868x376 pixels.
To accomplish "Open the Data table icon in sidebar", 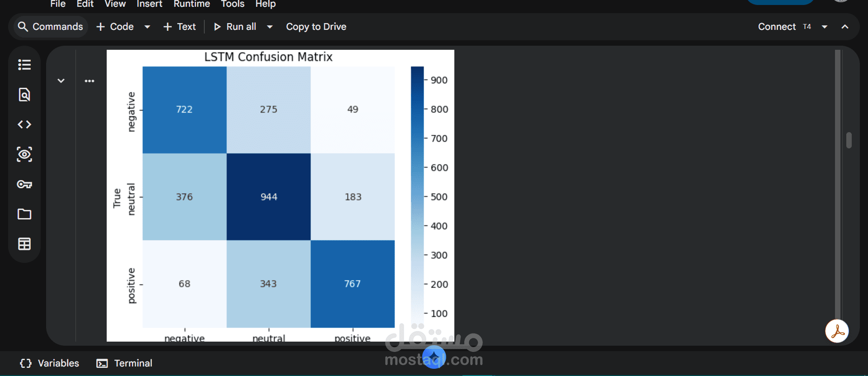I will [24, 244].
